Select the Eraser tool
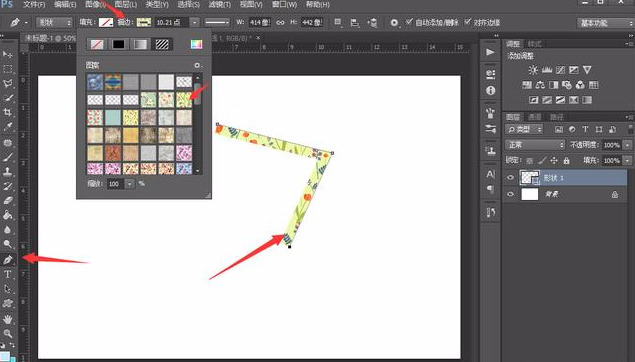Viewport: 635px width, 362px height. coord(8,200)
